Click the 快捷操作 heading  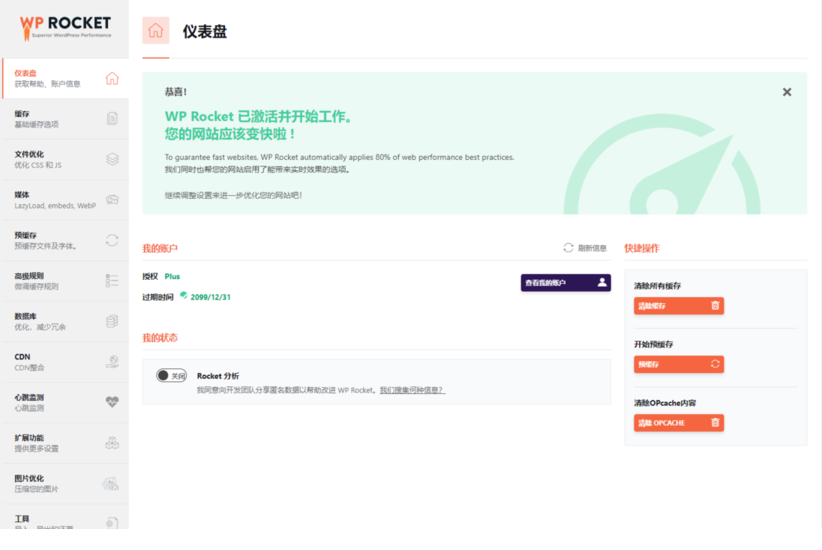[x=642, y=248]
